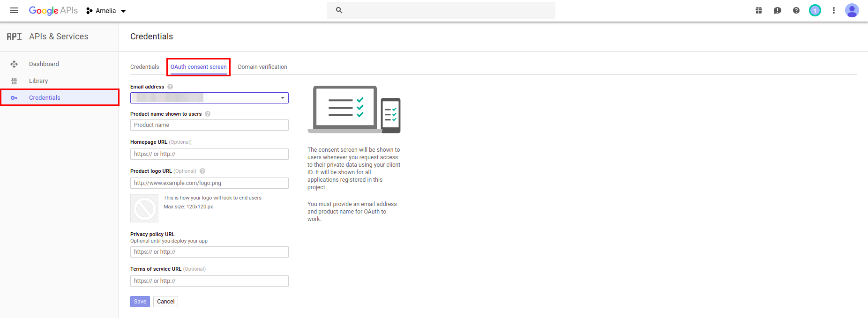
Task: Select Credentials in the sidebar
Action: click(60, 97)
